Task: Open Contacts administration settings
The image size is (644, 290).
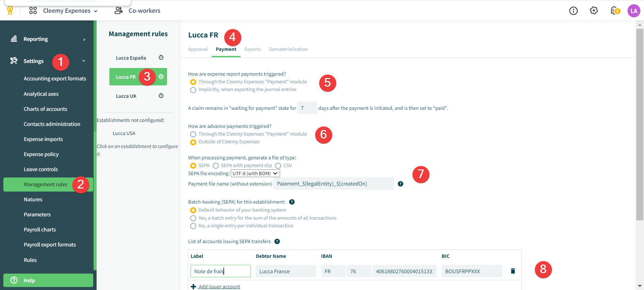Action: click(x=52, y=124)
